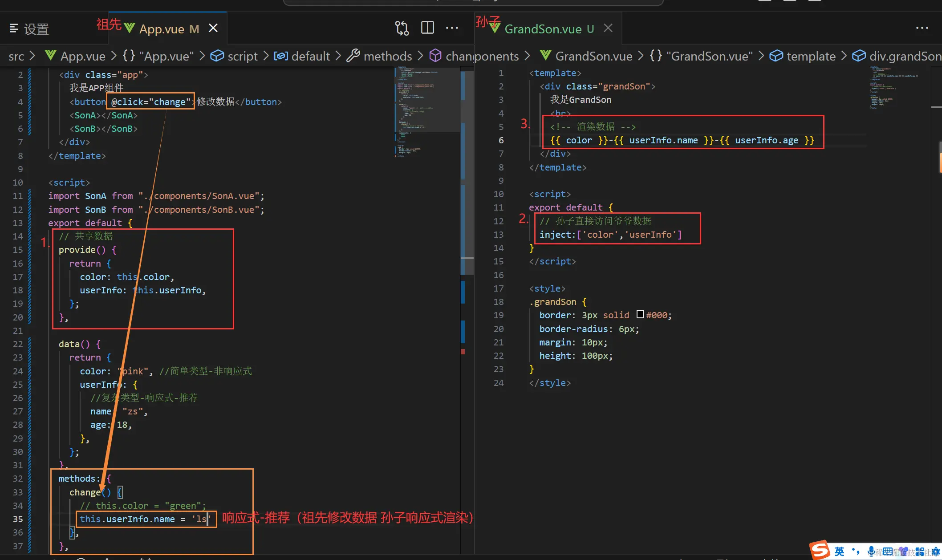Click the .grandSon selector line
Viewport: 942px width, 560px height.
click(x=558, y=302)
